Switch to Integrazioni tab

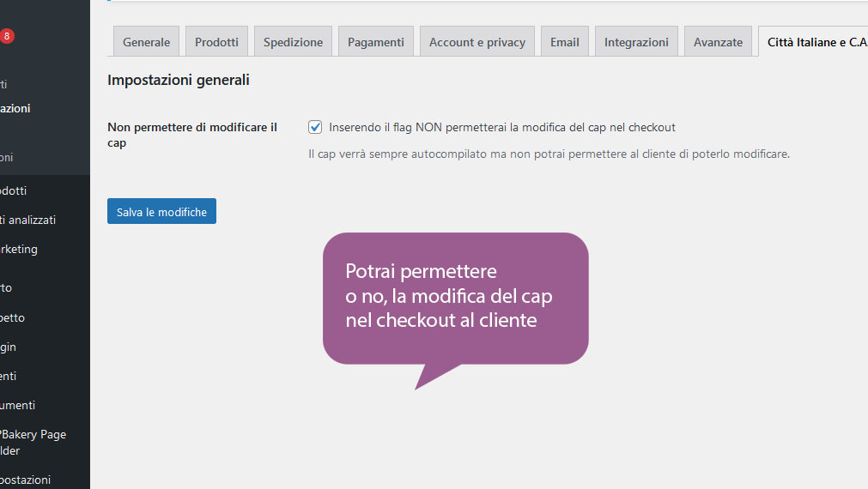coord(636,41)
